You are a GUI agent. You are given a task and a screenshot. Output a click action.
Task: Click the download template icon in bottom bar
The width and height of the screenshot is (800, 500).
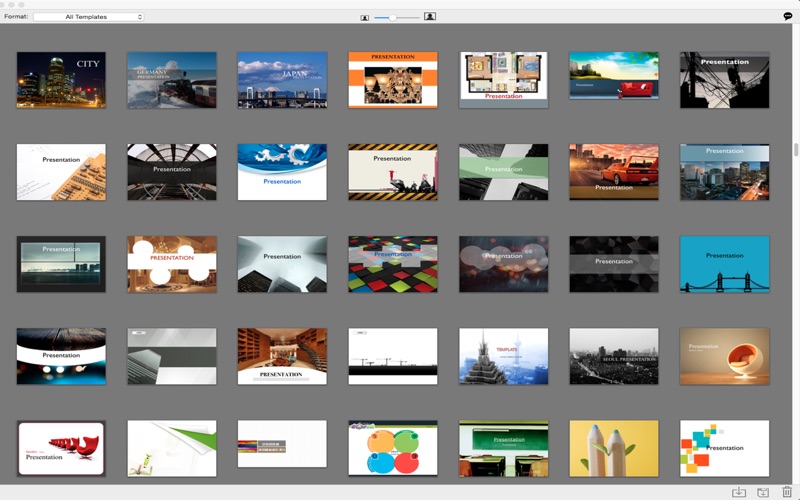pos(739,492)
